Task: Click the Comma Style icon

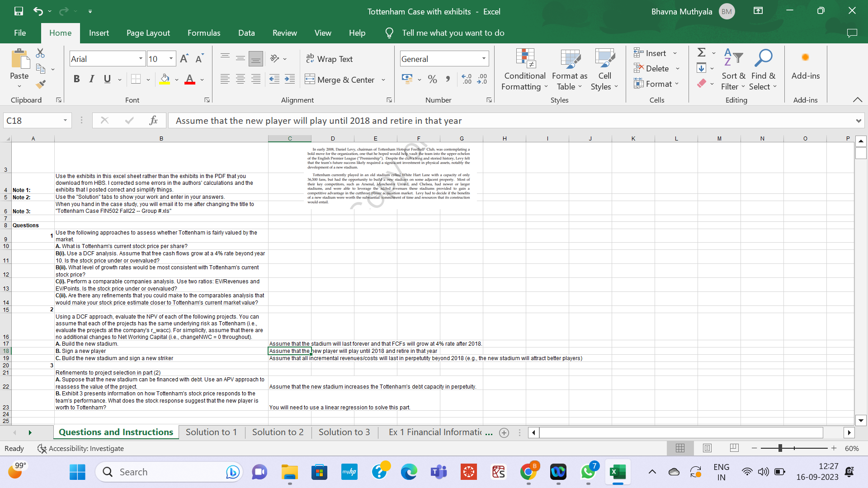Action: coord(448,80)
